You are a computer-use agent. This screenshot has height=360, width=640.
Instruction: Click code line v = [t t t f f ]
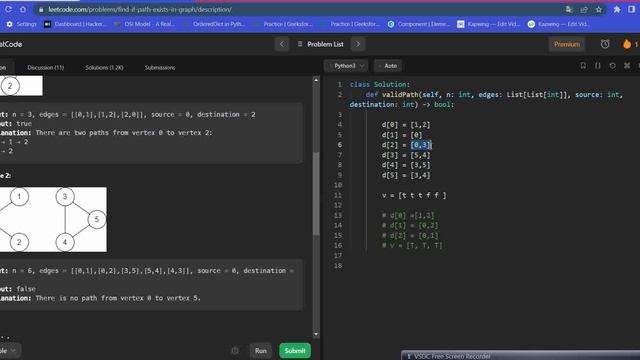(414, 195)
